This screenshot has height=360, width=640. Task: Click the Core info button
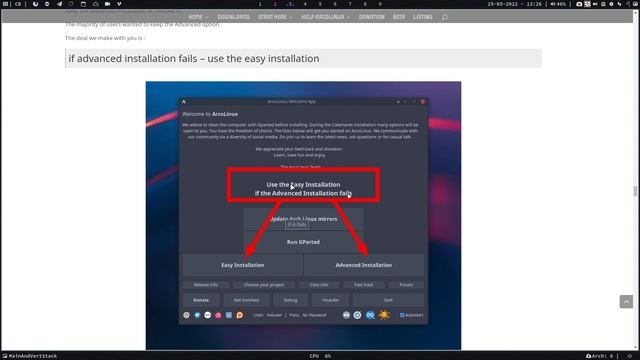tap(319, 285)
